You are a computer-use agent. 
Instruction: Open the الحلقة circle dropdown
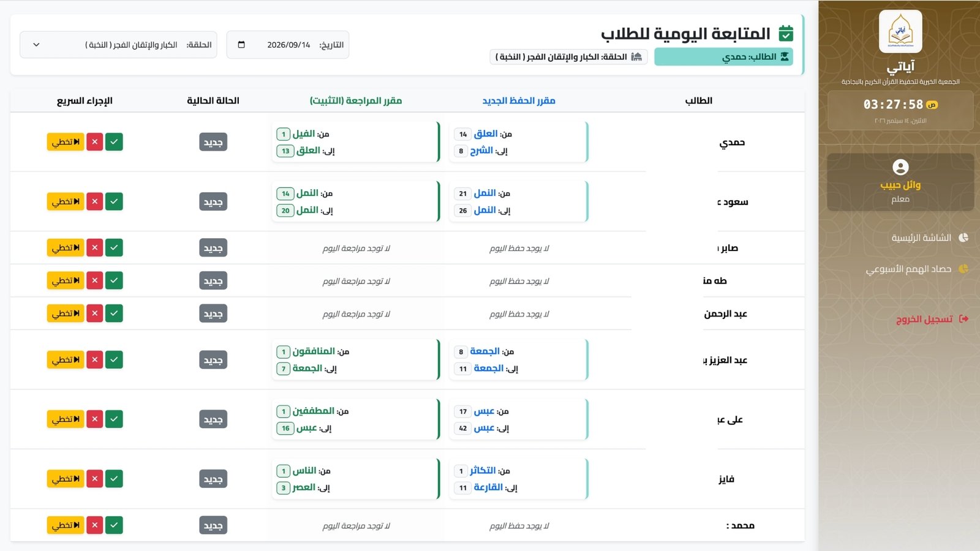(x=118, y=45)
